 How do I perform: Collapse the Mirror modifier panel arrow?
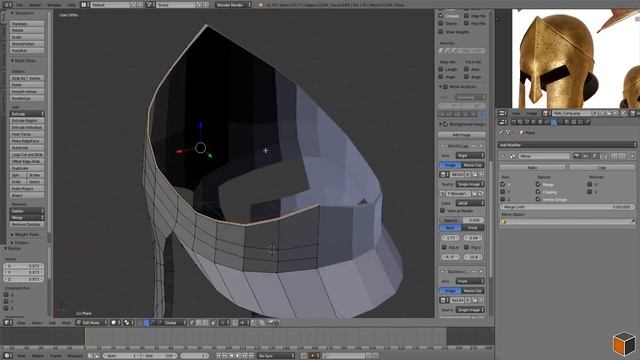[503, 156]
